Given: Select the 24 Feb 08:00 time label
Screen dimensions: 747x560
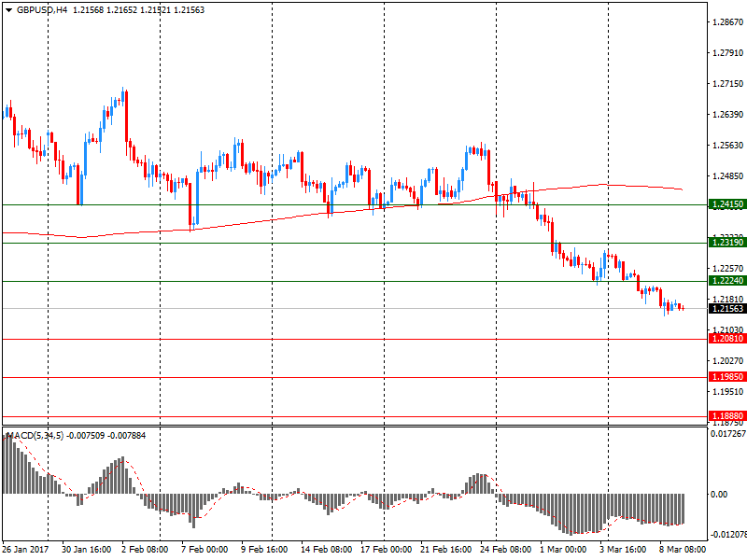Looking at the screenshot, I should pyautogui.click(x=505, y=549).
